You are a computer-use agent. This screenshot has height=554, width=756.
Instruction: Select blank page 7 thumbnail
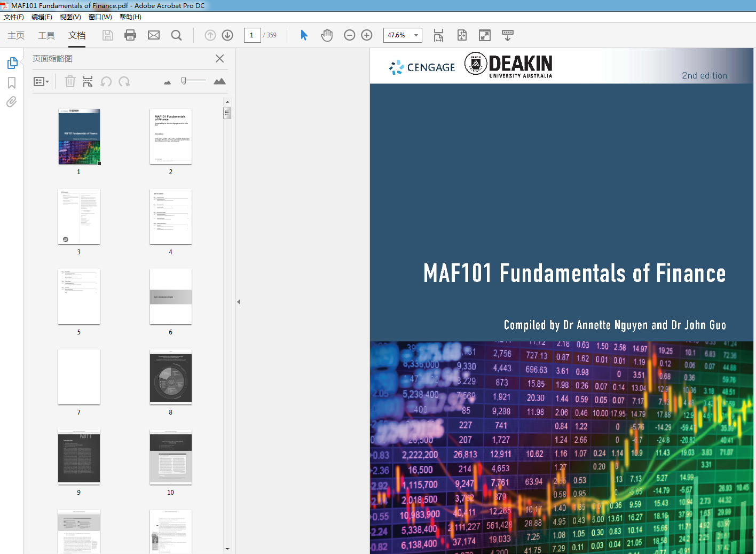[79, 377]
